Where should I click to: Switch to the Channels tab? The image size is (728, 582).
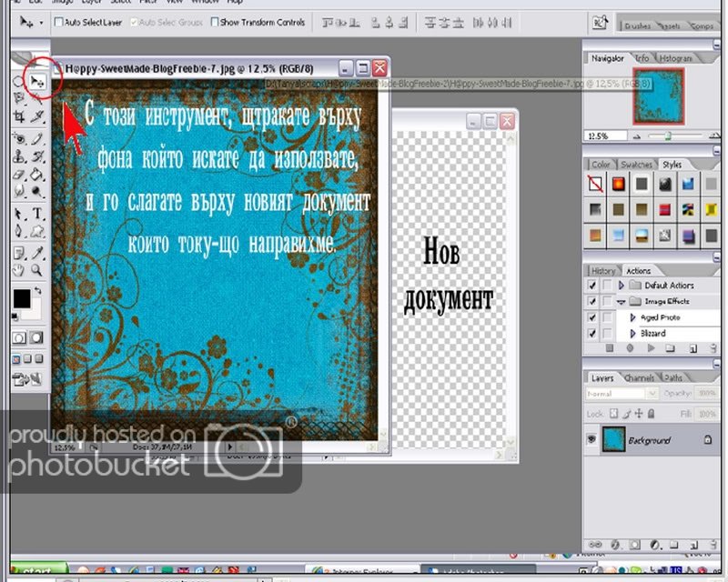(639, 377)
